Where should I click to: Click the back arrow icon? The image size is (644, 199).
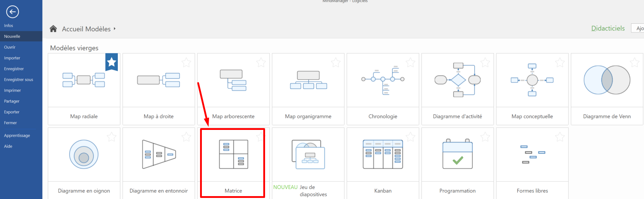point(12,12)
